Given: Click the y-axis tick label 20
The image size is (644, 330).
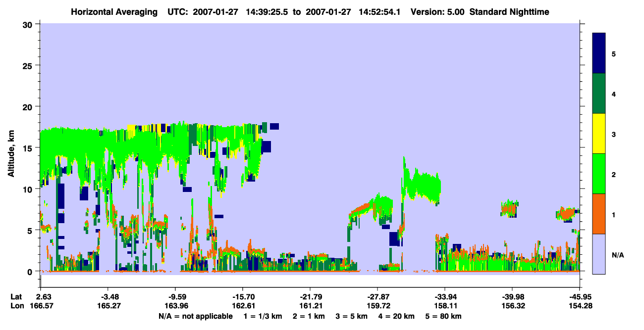Looking at the screenshot, I should click(29, 106).
